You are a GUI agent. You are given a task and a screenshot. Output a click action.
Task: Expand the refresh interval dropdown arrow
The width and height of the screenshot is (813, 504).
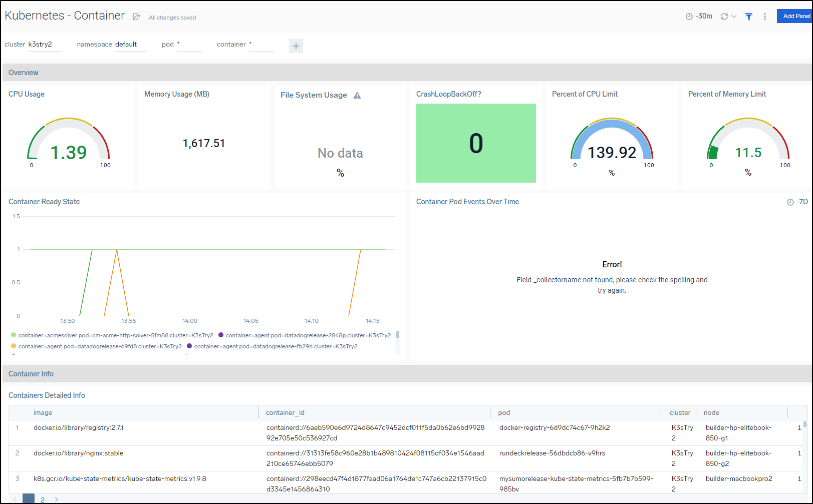(734, 17)
